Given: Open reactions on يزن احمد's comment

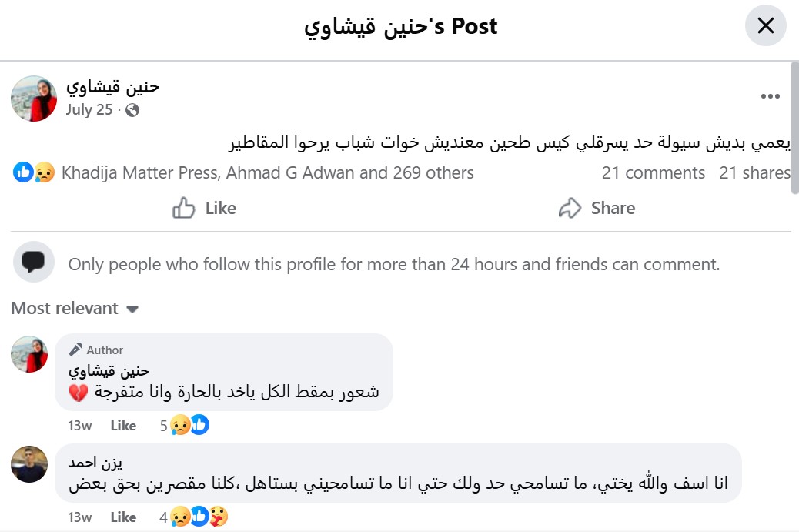Looking at the screenshot, I should coord(194,517).
